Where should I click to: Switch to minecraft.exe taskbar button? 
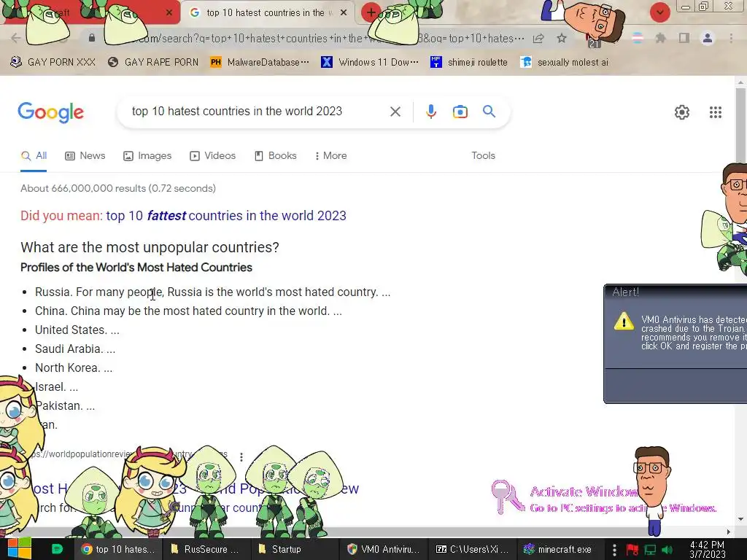click(x=560, y=549)
